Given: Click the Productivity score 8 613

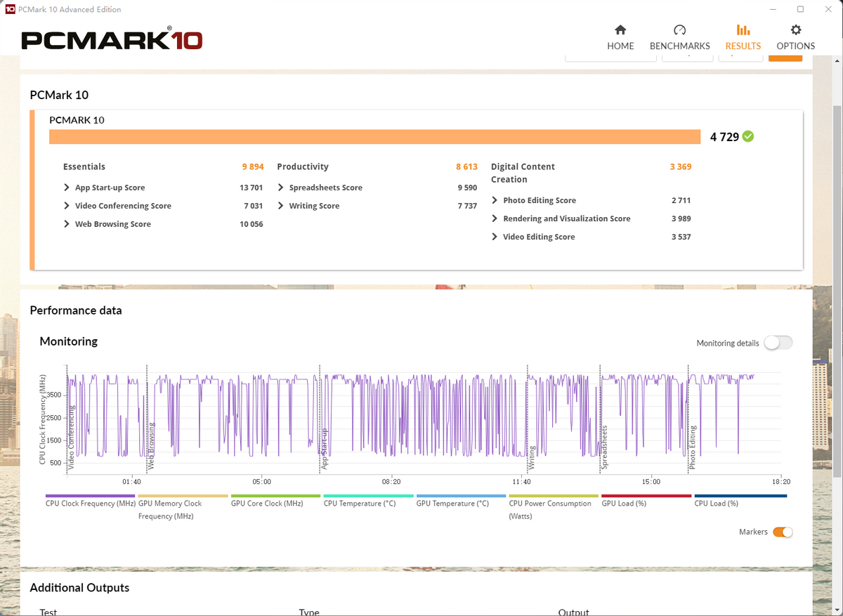Looking at the screenshot, I should [x=466, y=166].
